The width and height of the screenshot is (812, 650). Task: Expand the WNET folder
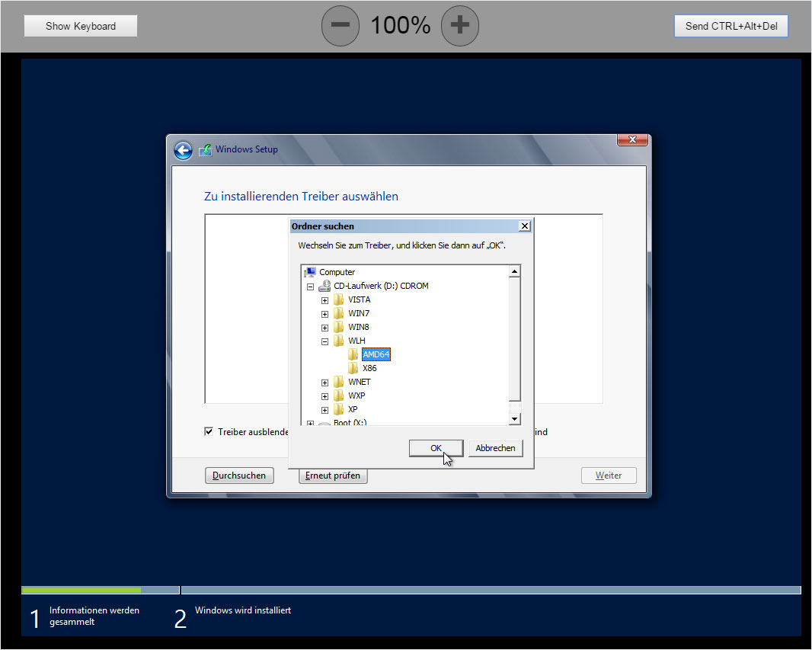click(x=324, y=383)
